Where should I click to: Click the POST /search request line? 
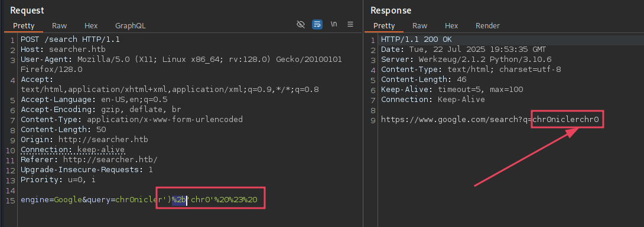pyautogui.click(x=70, y=40)
